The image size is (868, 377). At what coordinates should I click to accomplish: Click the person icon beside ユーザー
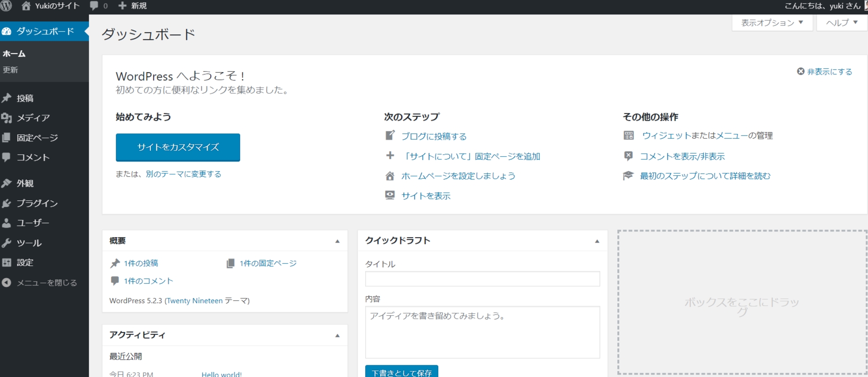[7, 223]
